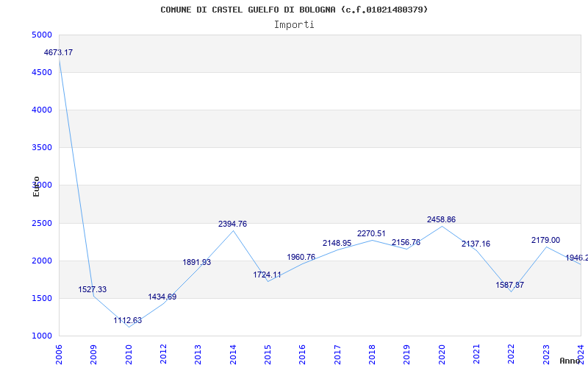588x368 pixels.
Task: Click the Importi subtitle
Action: click(x=294, y=25)
